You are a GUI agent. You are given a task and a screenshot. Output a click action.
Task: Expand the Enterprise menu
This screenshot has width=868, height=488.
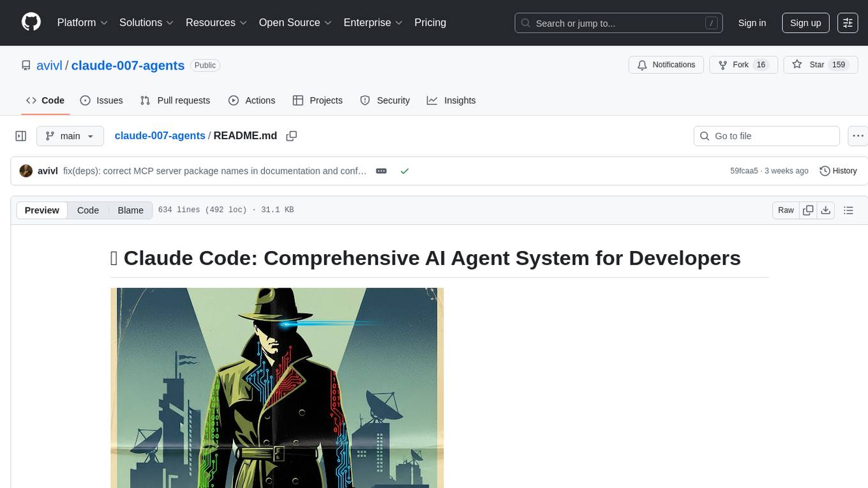[x=373, y=22]
